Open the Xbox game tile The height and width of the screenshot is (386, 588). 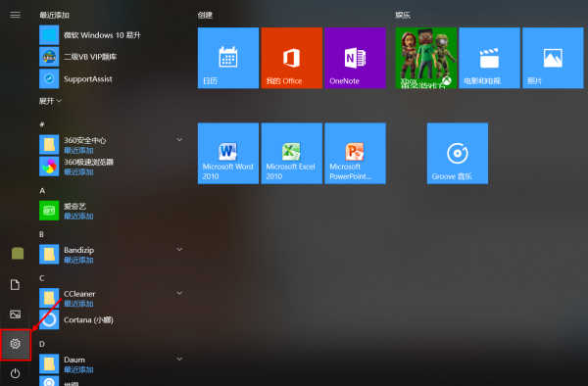(426, 58)
